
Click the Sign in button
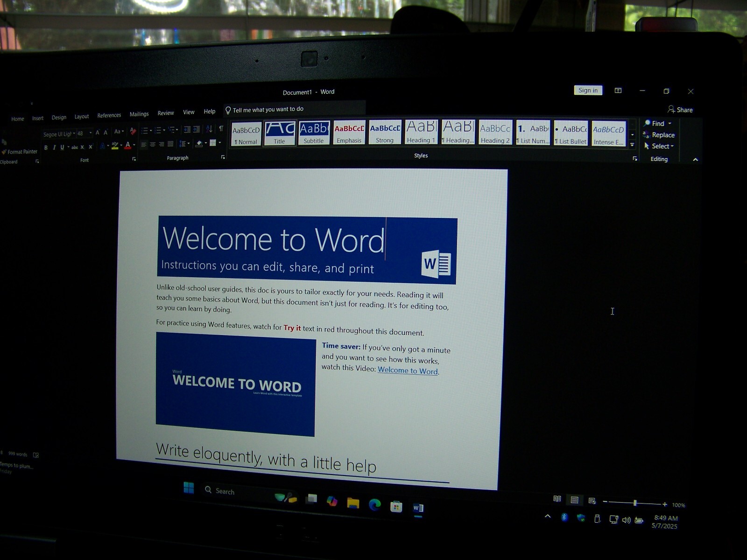click(588, 91)
